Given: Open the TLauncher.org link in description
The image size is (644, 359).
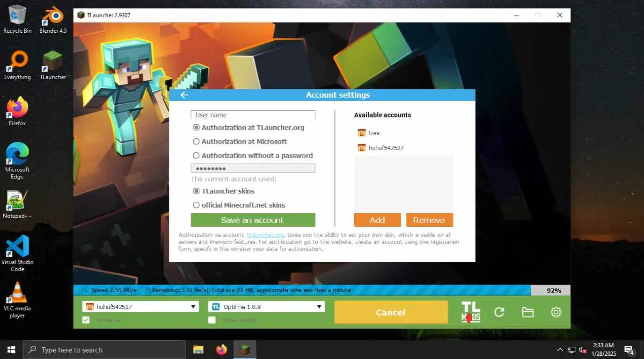Looking at the screenshot, I should click(265, 235).
